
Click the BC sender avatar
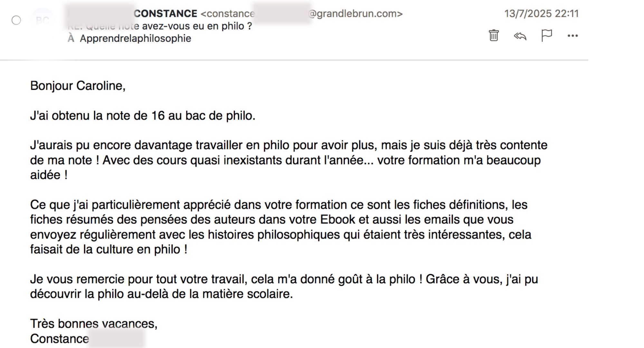(x=42, y=20)
